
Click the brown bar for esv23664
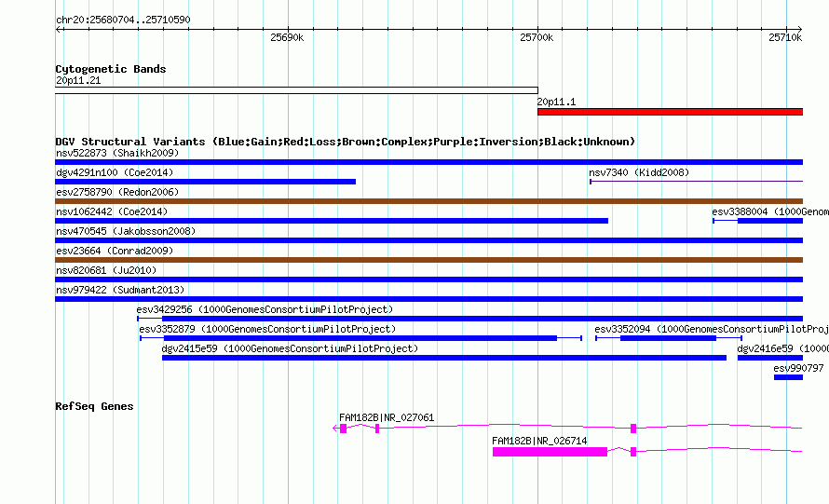[x=428, y=260]
